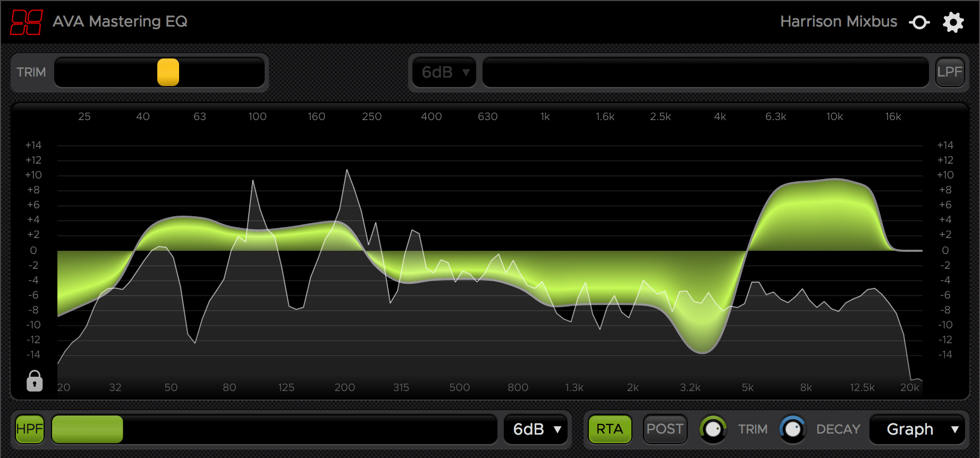Image resolution: width=980 pixels, height=458 pixels.
Task: Turn off the RTA analyzer
Action: [x=610, y=429]
